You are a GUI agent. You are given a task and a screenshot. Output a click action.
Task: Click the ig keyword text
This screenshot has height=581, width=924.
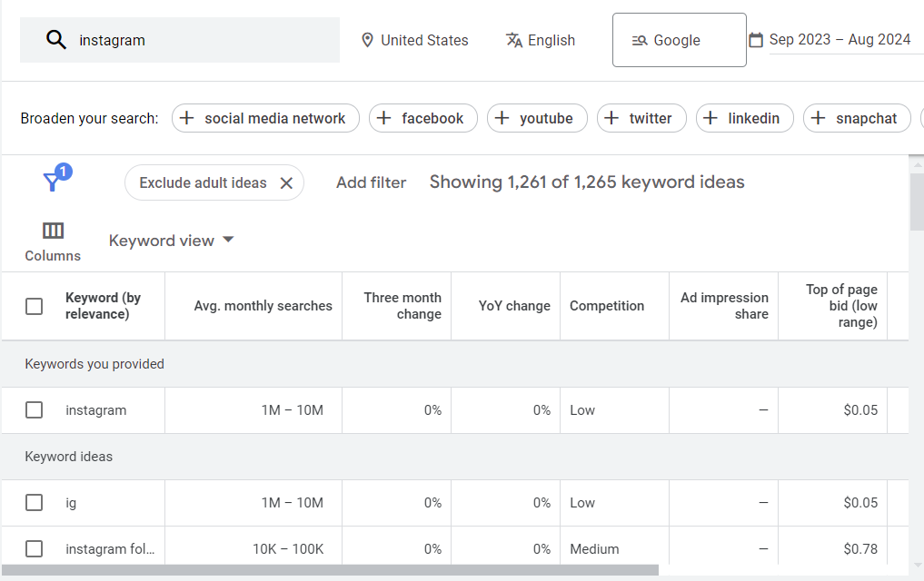pos(71,503)
